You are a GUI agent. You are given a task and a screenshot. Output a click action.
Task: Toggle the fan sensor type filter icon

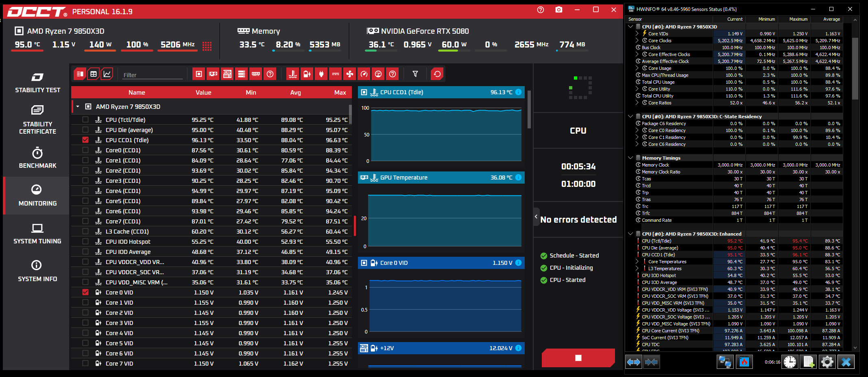click(350, 74)
